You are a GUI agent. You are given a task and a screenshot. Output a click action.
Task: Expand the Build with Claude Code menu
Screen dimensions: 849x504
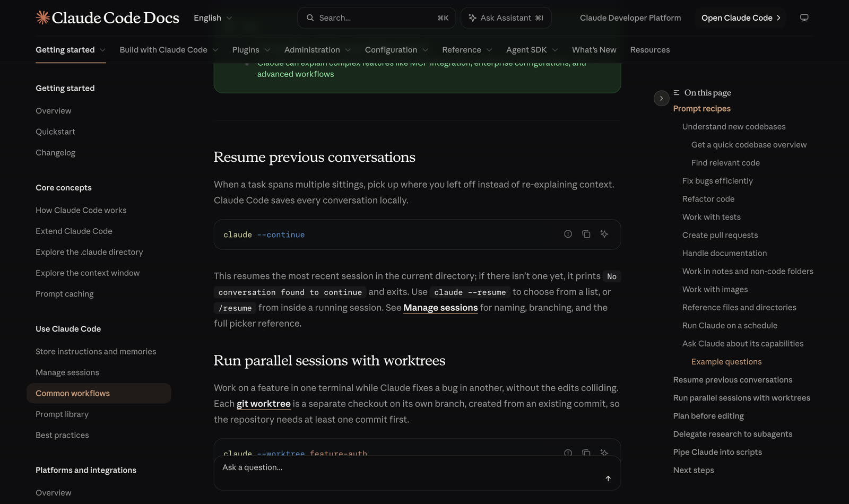[x=169, y=50]
